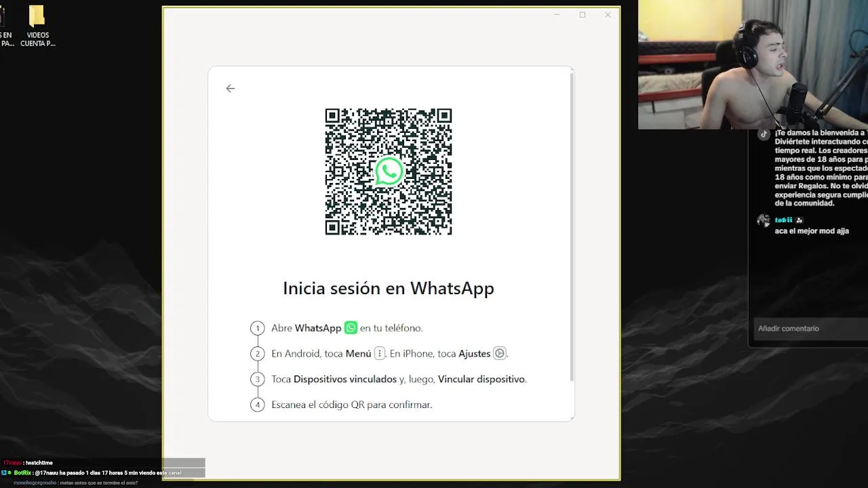868x488 pixels.
Task: Click the '17nauu : !watchtime' chat line
Action: coord(28,463)
